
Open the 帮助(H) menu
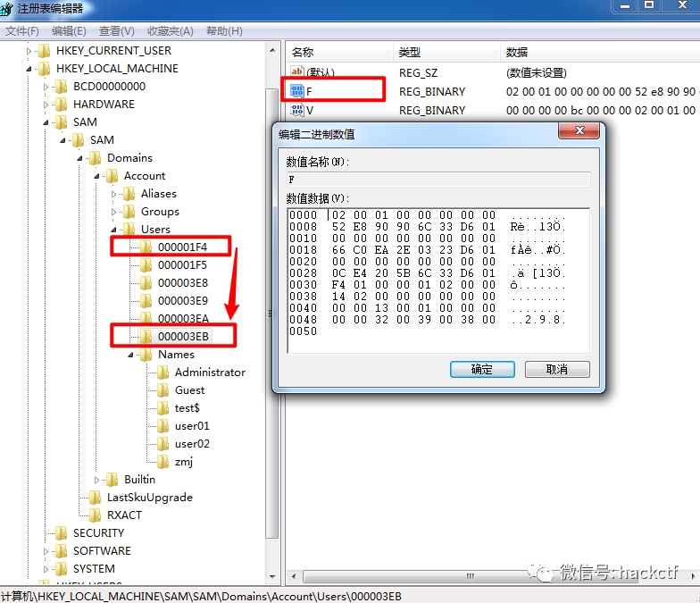(224, 31)
